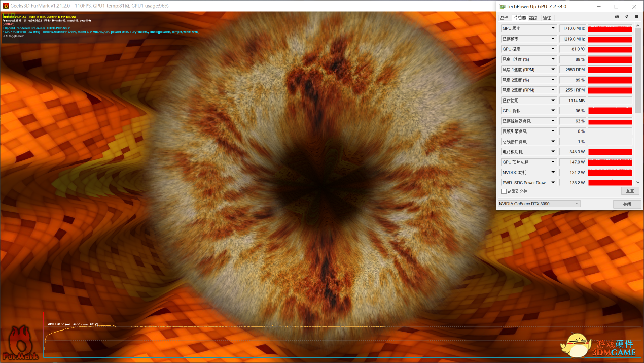Expand the 风扇 2速度 (%) dropdown

coord(553,80)
